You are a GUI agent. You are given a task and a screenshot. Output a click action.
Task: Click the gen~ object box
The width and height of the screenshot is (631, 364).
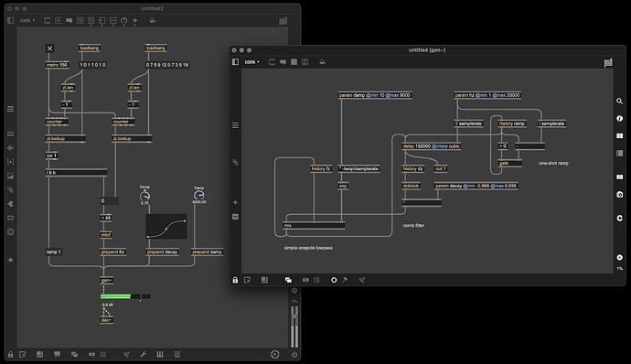pyautogui.click(x=107, y=280)
